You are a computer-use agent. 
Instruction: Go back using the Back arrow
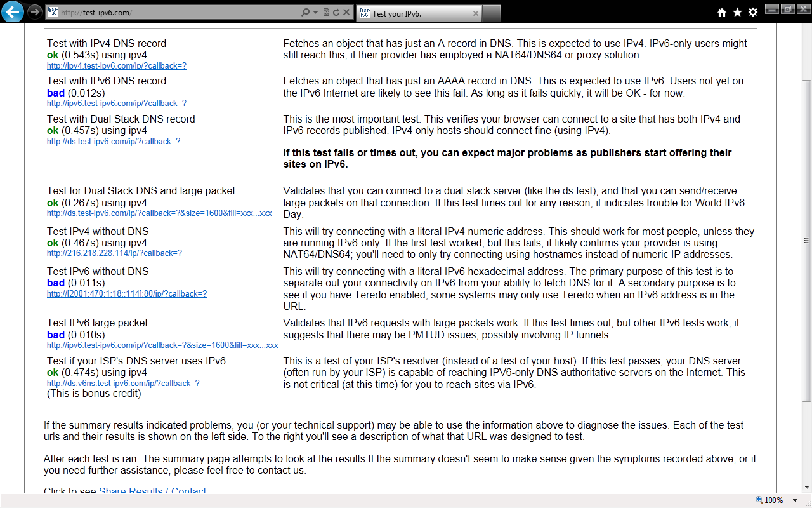coord(13,11)
